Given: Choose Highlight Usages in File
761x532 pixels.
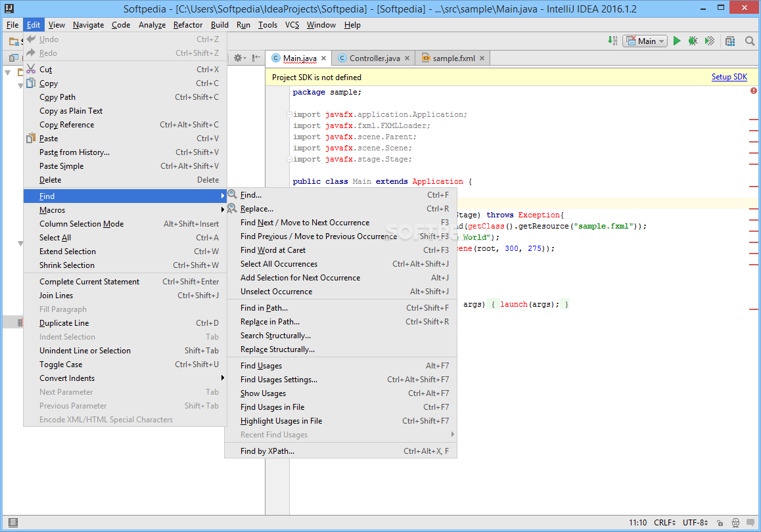Looking at the screenshot, I should pos(340,421).
